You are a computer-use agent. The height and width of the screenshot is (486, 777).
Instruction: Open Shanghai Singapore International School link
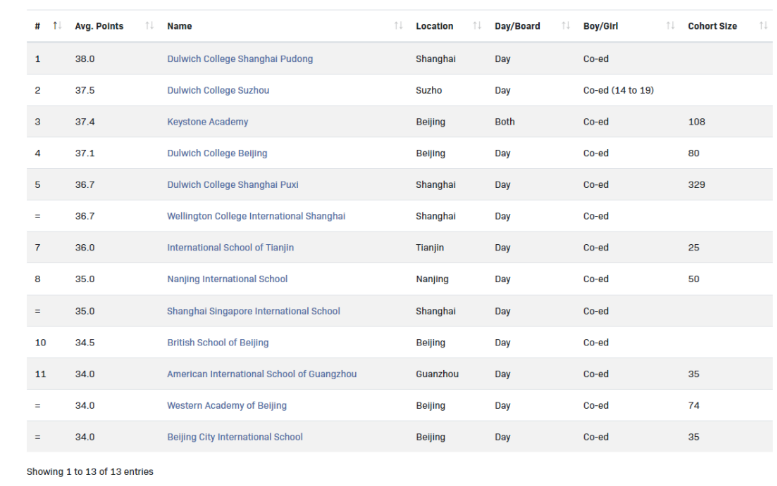253,311
